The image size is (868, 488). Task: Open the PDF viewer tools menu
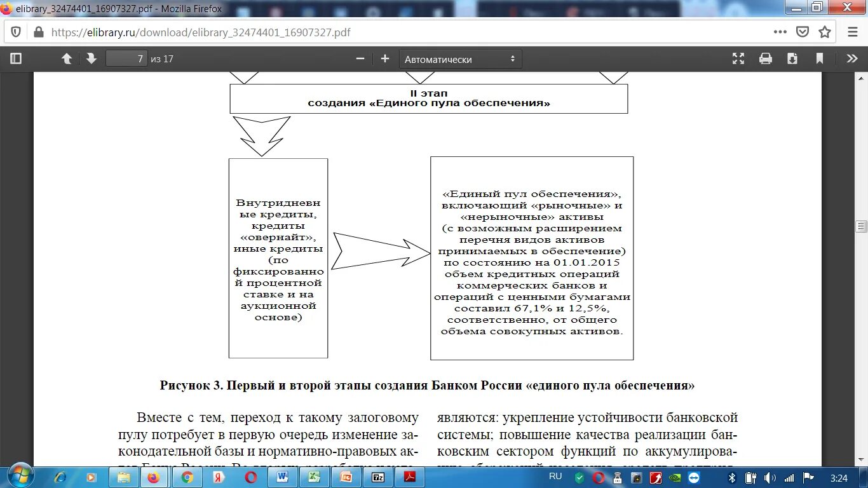point(852,58)
